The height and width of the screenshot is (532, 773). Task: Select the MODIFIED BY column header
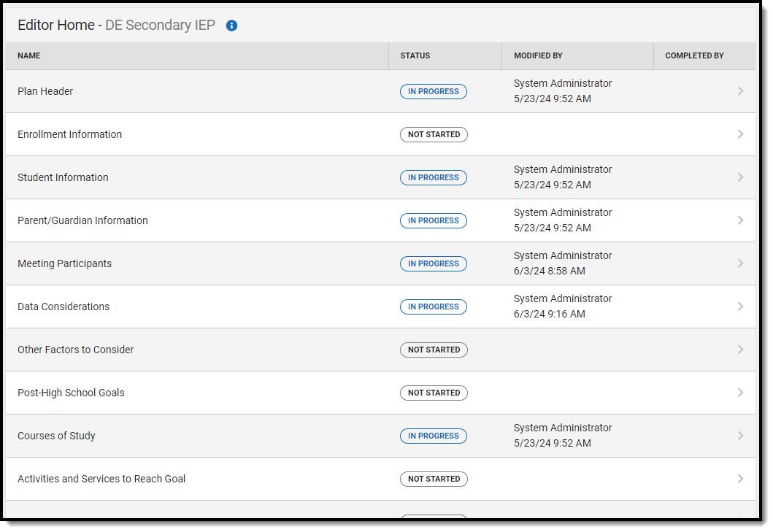538,55
